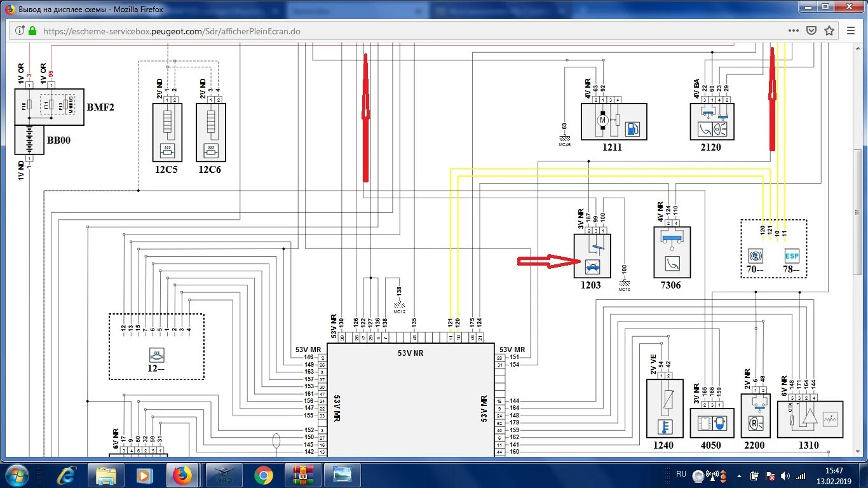Open the network signal bars icon
The height and width of the screenshot is (488, 868).
pyautogui.click(x=801, y=476)
